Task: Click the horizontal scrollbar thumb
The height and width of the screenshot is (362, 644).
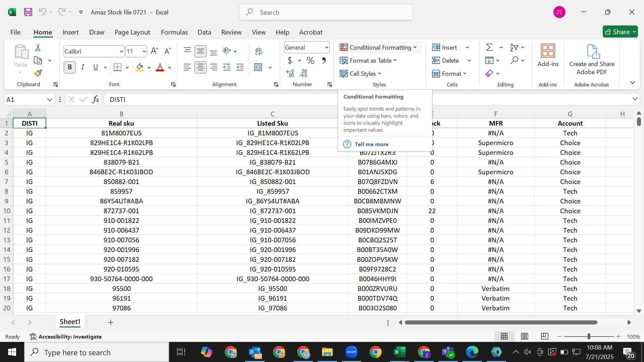Action: click(501, 322)
